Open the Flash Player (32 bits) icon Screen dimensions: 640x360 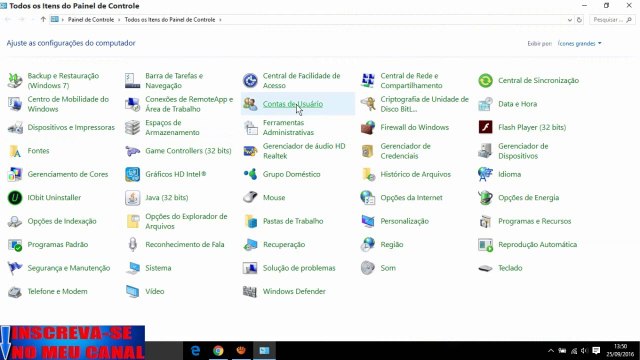[x=485, y=127]
